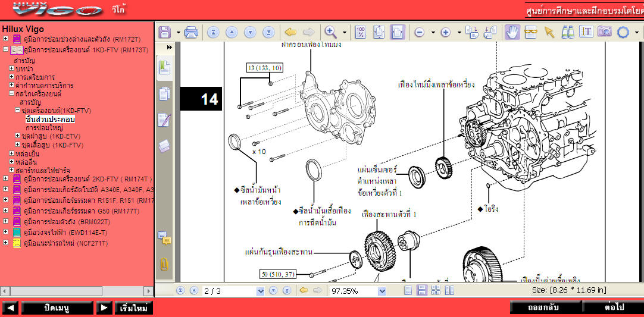Click the left arrow button beside ปิดเมนู

[x=10, y=307]
